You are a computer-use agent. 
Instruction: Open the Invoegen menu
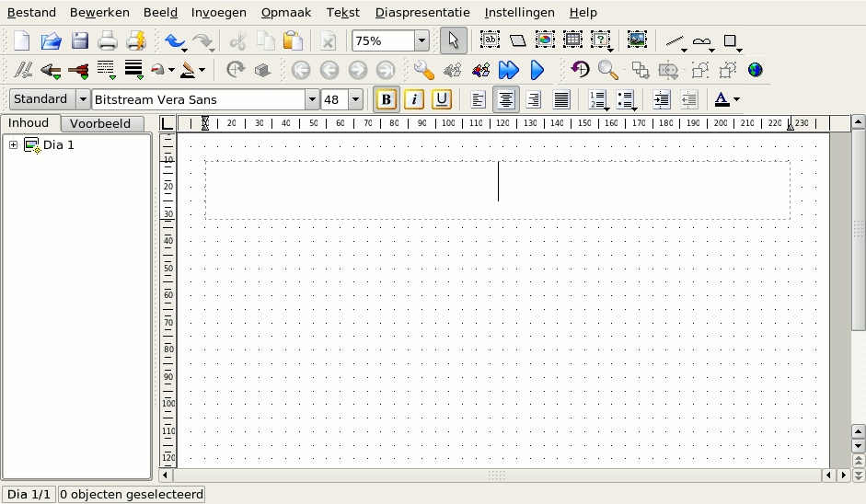(x=219, y=13)
